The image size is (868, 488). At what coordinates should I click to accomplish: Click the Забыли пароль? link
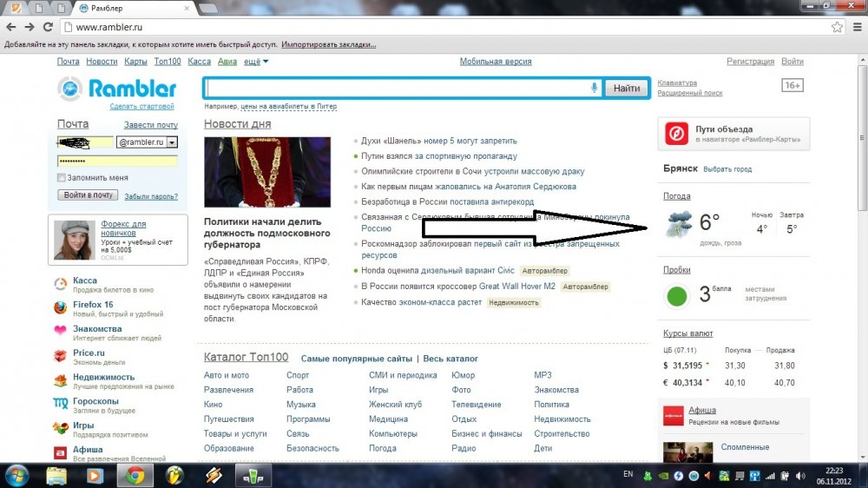pyautogui.click(x=151, y=196)
